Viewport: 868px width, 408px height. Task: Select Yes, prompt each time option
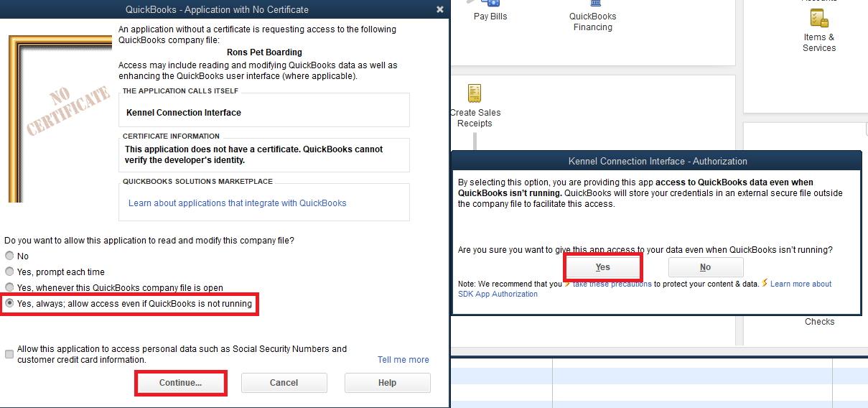[9, 272]
